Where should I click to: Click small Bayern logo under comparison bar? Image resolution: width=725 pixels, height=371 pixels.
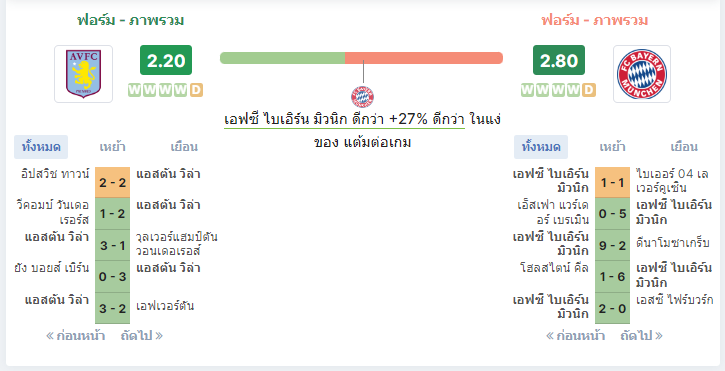[362, 97]
